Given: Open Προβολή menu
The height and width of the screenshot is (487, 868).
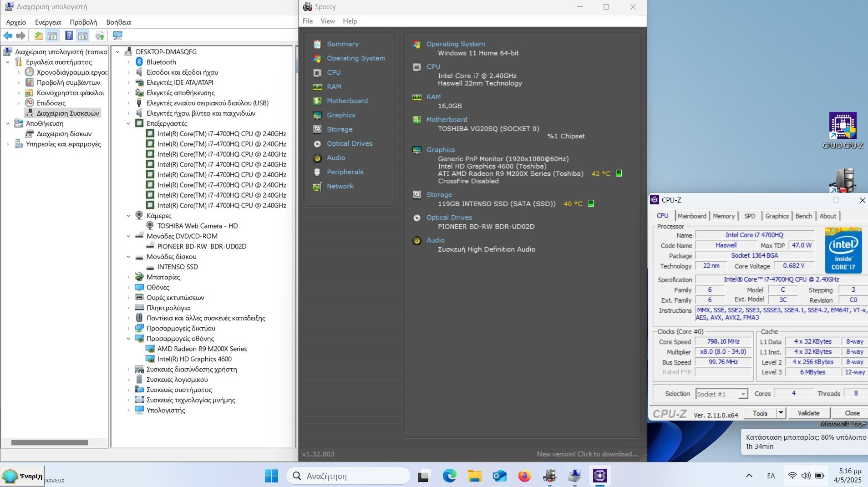Looking at the screenshot, I should pos(83,22).
